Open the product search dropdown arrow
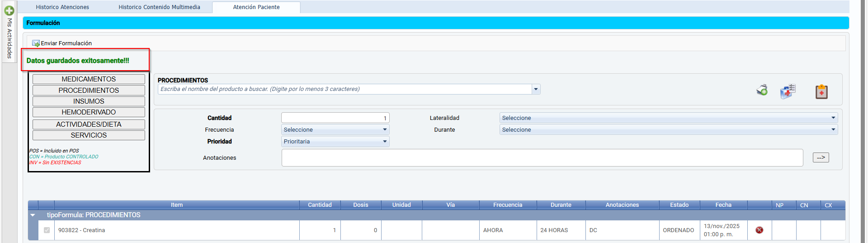 [x=536, y=89]
